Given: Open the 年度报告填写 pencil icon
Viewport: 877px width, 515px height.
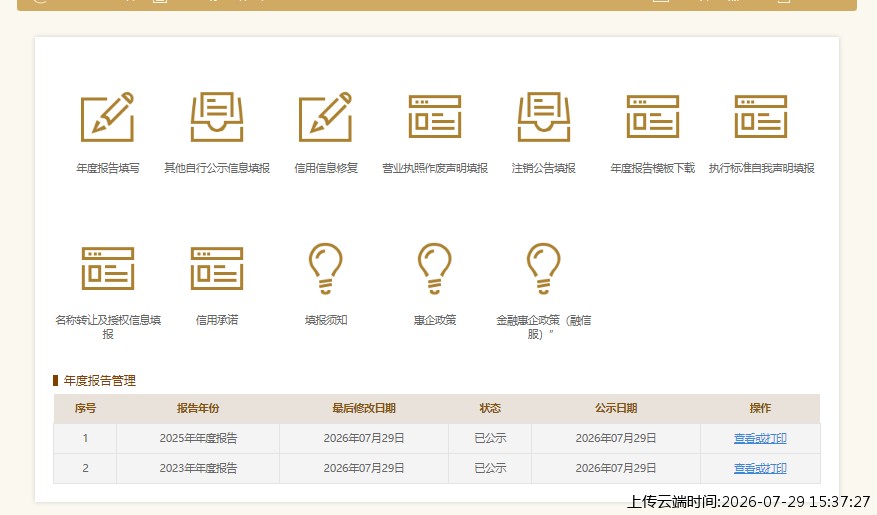Looking at the screenshot, I should tap(107, 117).
